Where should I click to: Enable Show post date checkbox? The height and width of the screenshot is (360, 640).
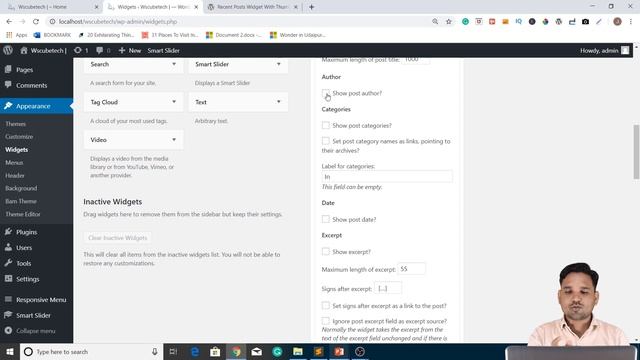(325, 219)
